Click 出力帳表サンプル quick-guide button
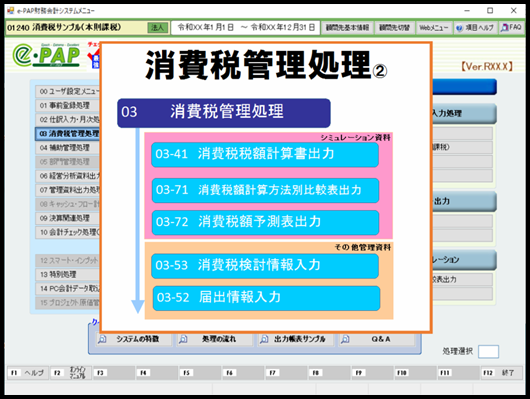The image size is (530, 399). tap(296, 339)
